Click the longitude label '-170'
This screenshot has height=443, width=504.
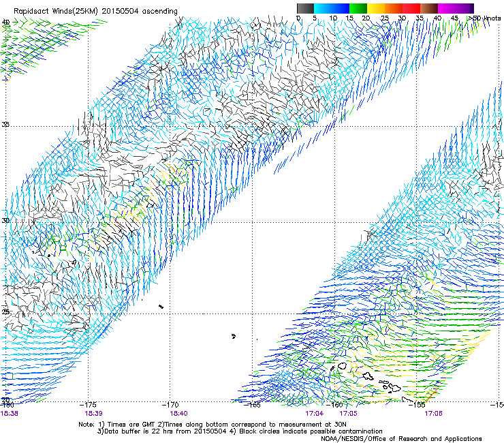(x=170, y=405)
